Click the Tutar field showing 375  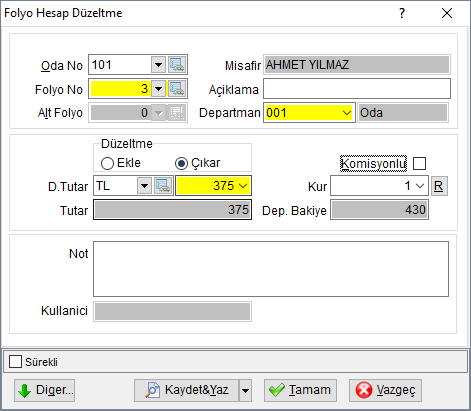[172, 210]
